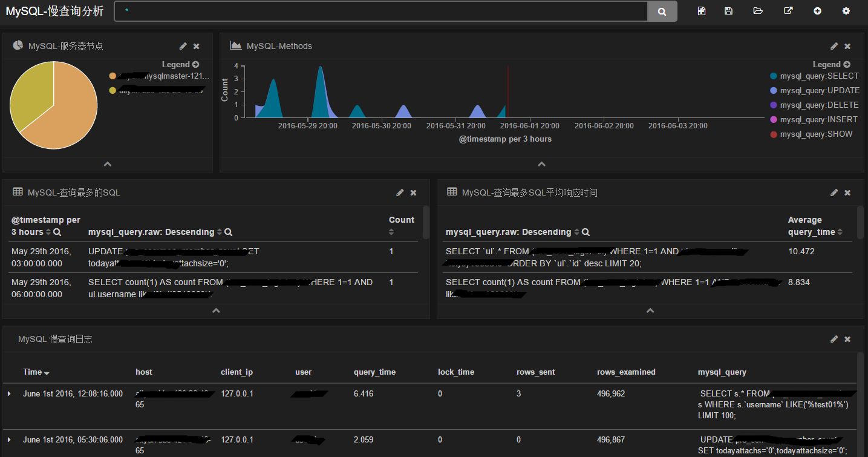Viewport: 868px width, 457px height.
Task: Open the pie chart panel icon
Action: (18, 45)
